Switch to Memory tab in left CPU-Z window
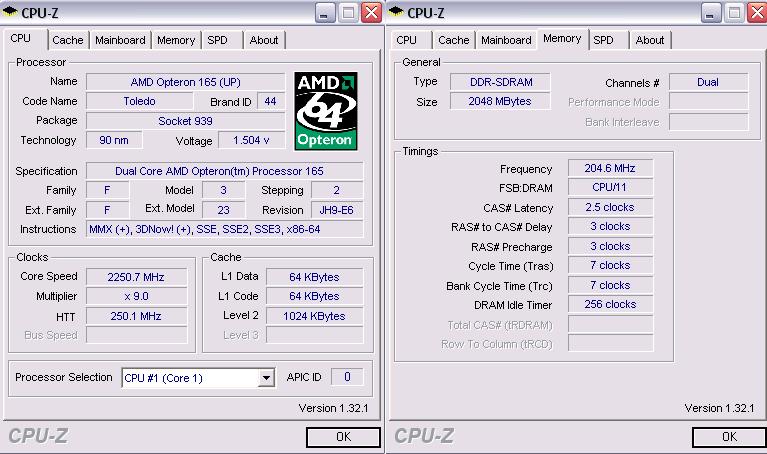The image size is (767, 454). coord(176,40)
